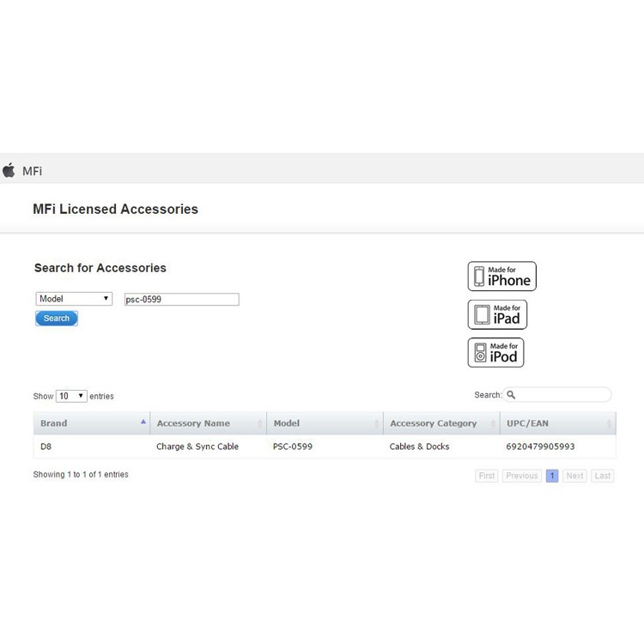The width and height of the screenshot is (644, 644).
Task: Open the Show 10 entries dropdown
Action: [71, 396]
